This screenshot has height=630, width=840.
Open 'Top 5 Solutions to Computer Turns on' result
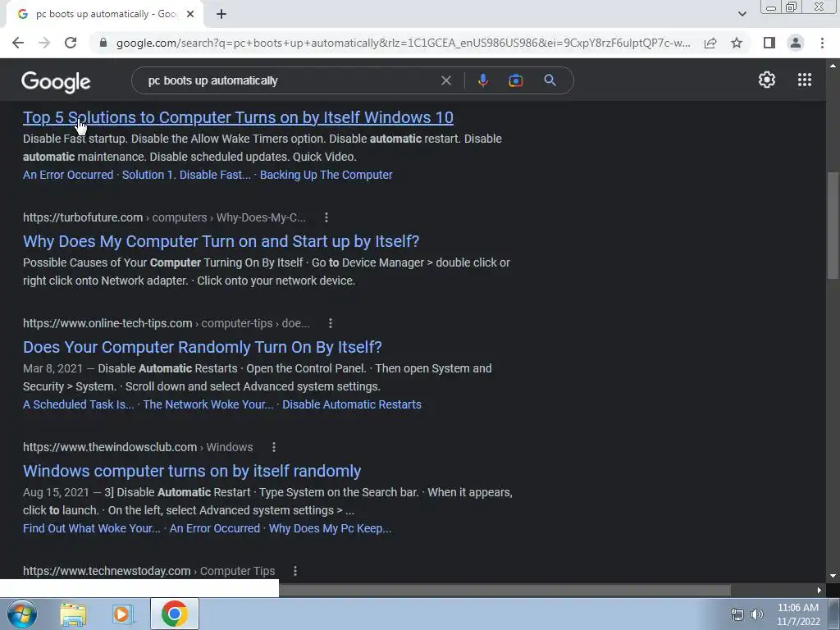point(238,117)
